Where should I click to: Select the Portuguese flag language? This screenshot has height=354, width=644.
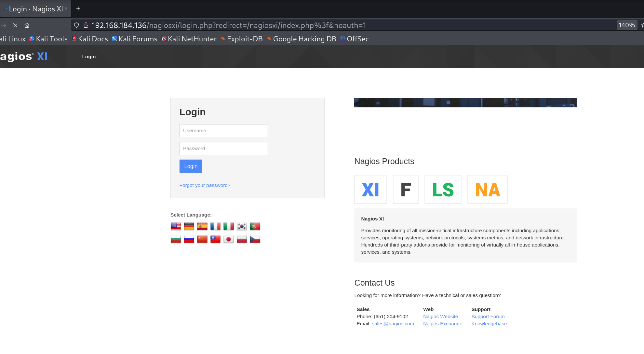click(255, 226)
